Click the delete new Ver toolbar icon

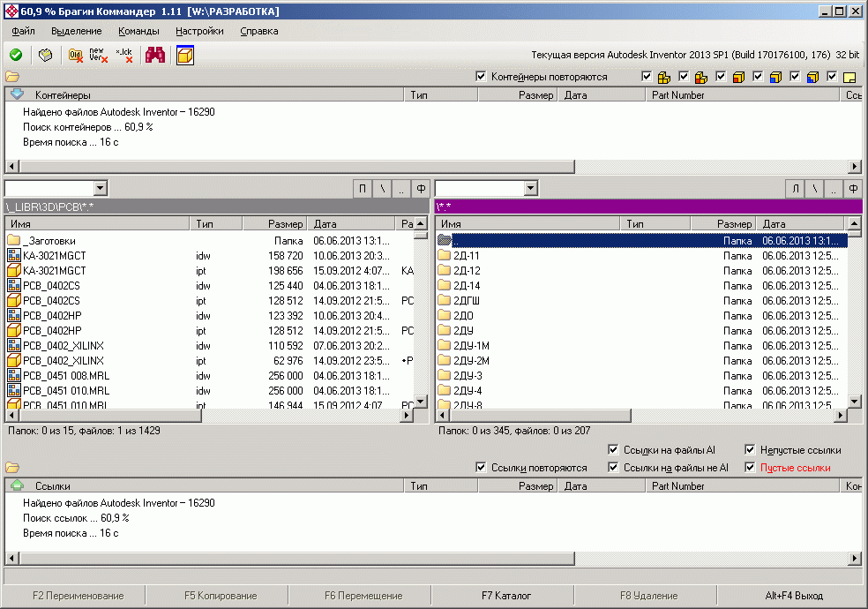click(98, 55)
